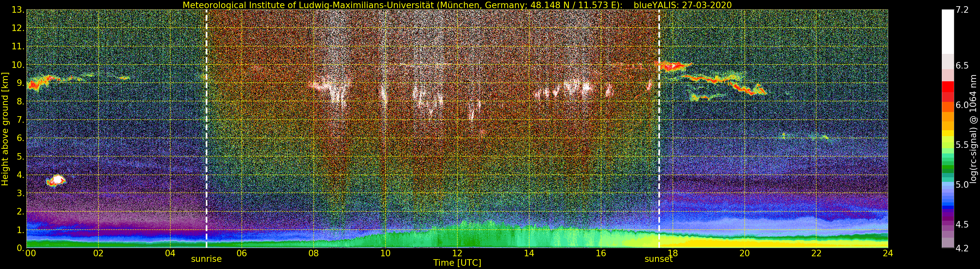Image resolution: width=980 pixels, height=269 pixels.
Task: Click height tick label '11.'
Action: (18, 46)
